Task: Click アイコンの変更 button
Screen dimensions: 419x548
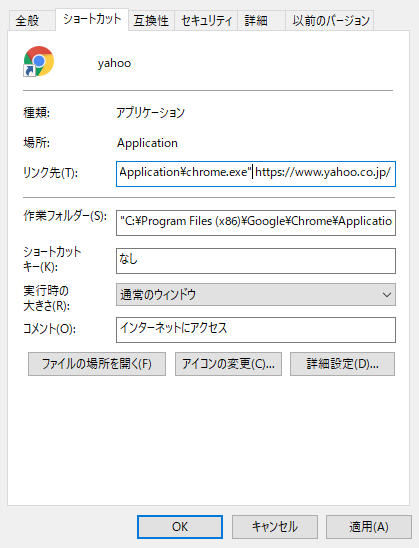Action: tap(228, 364)
